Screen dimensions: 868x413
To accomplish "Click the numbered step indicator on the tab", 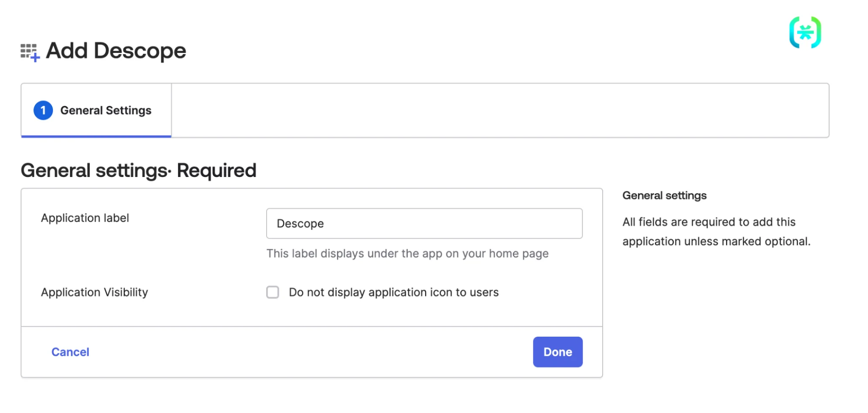I will click(x=43, y=110).
